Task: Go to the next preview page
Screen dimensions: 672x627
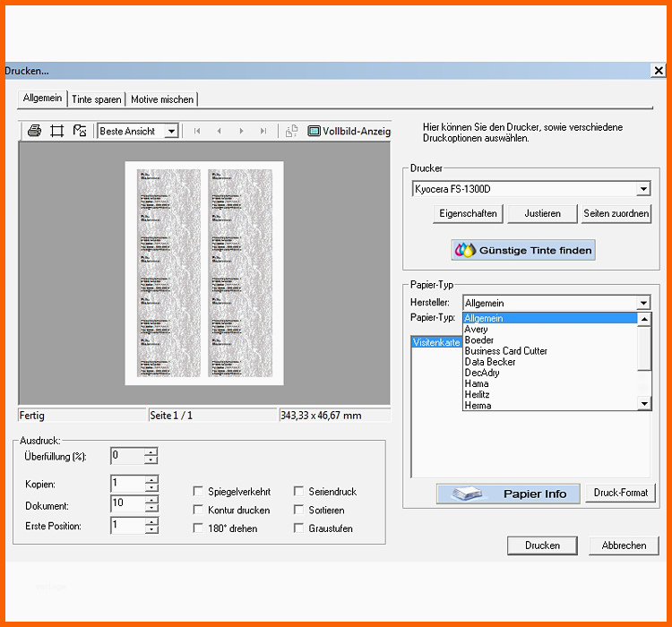Action: [x=241, y=131]
